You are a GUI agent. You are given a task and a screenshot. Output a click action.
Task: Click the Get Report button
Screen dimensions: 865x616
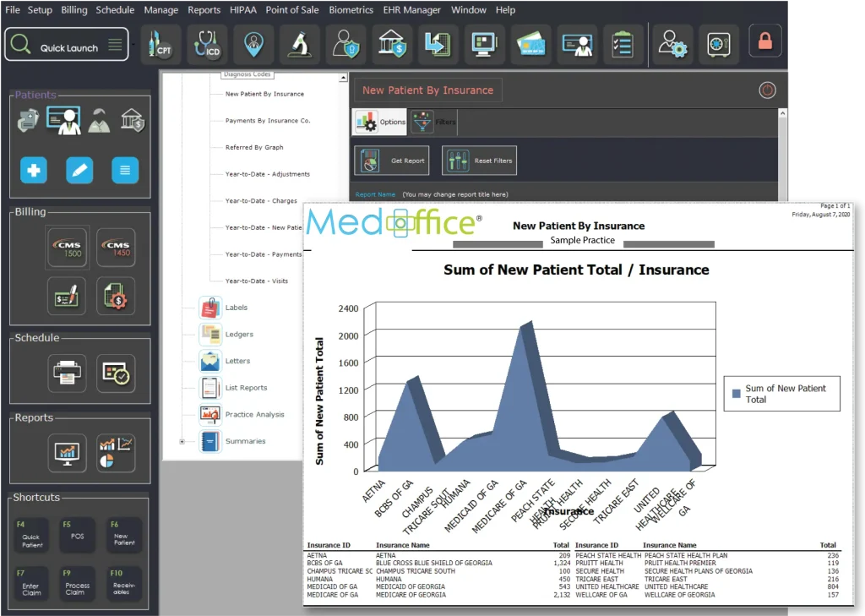(x=393, y=161)
